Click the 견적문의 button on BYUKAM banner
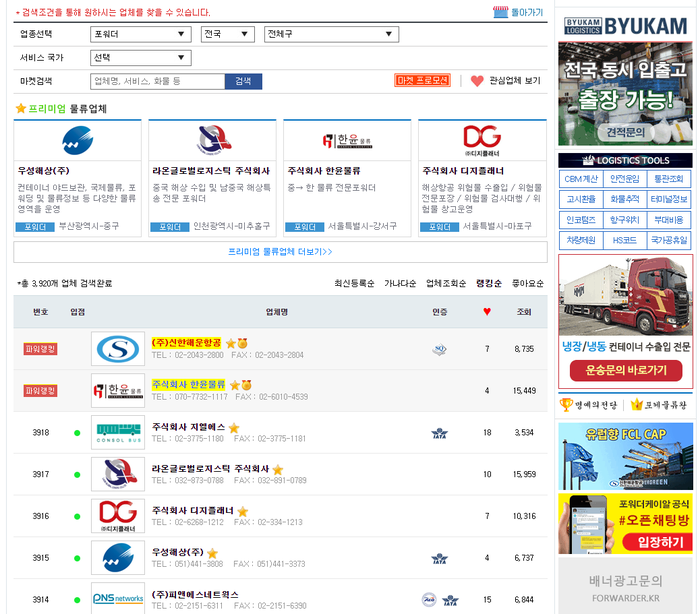Screen dimensions: 700x614 pyautogui.click(x=625, y=132)
